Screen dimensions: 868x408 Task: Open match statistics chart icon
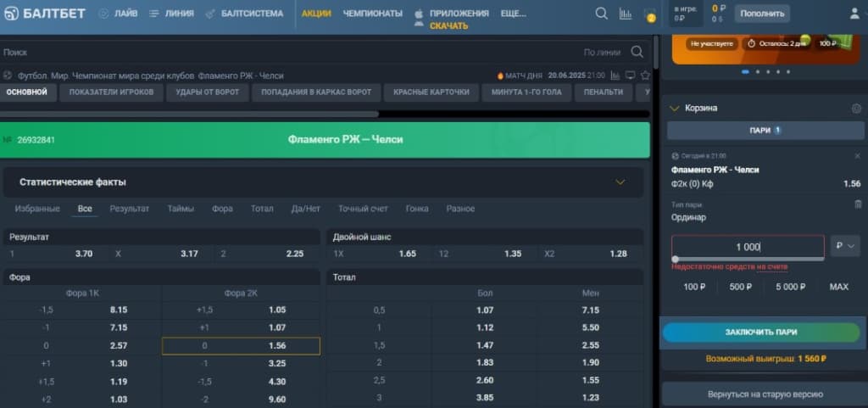pos(615,75)
